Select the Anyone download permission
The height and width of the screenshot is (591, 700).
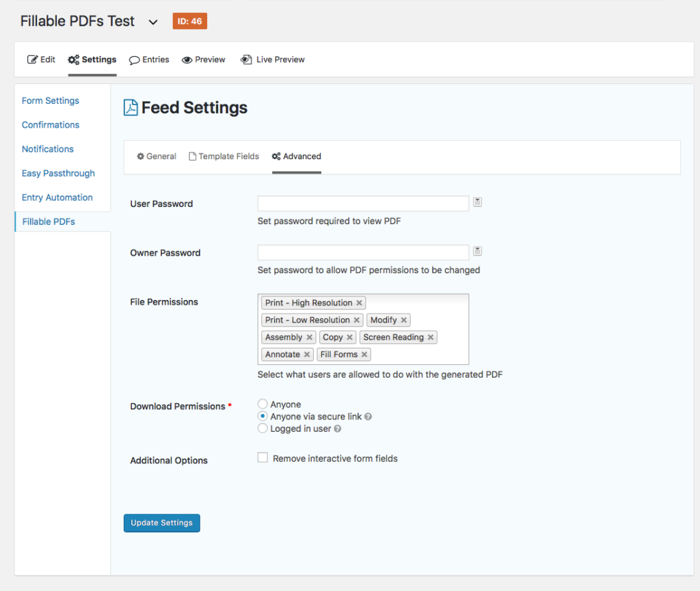(262, 404)
